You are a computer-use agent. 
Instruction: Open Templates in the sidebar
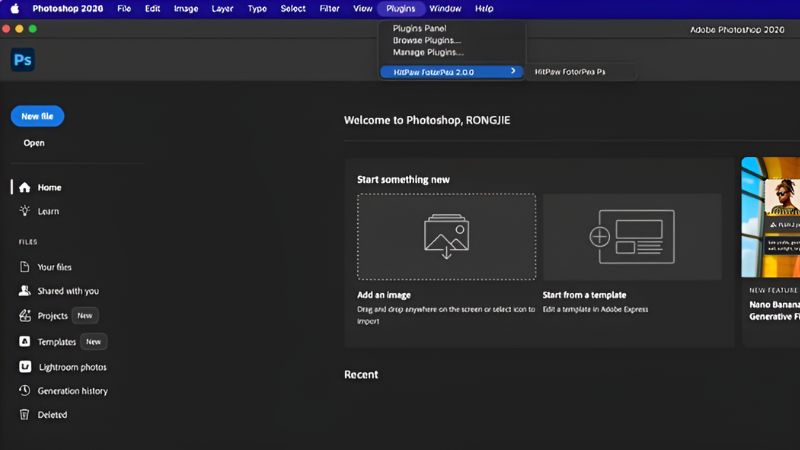tap(57, 342)
